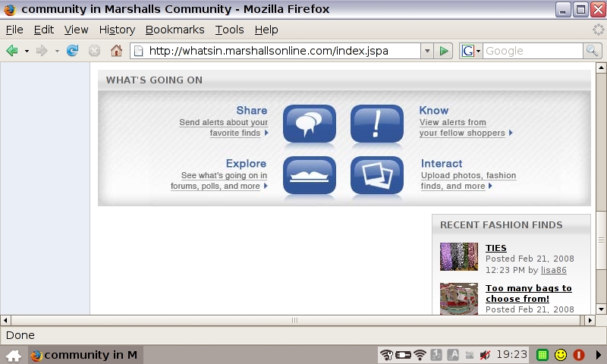
Task: Click the search magnifying glass icon
Action: click(x=592, y=51)
